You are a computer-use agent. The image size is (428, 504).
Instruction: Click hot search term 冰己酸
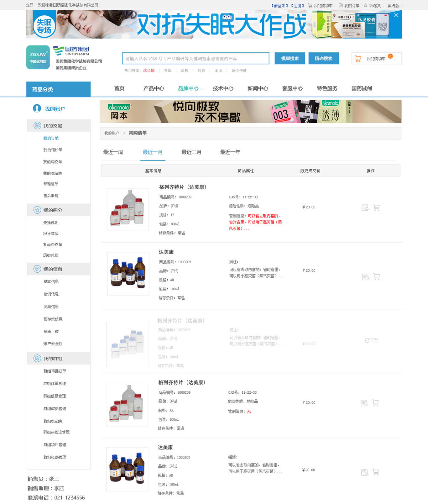(149, 71)
